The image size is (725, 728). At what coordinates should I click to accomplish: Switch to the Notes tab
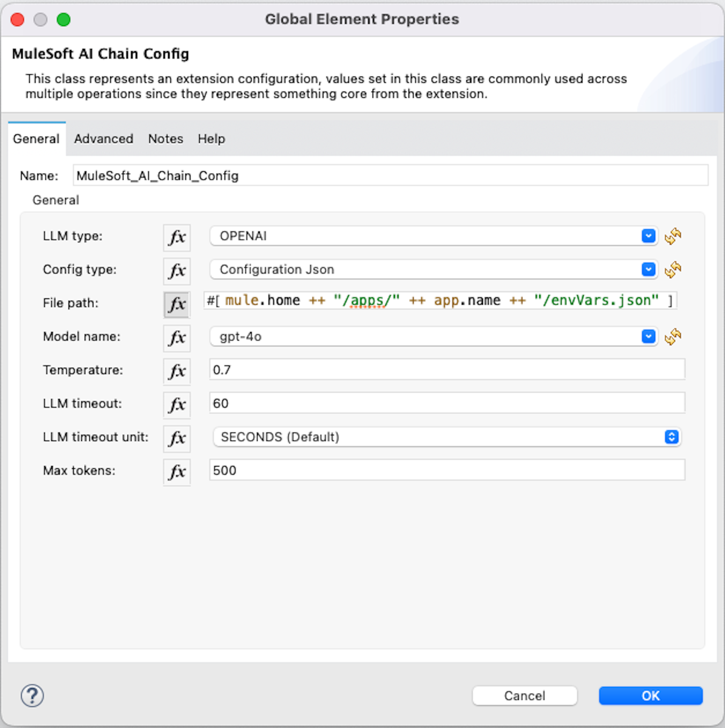166,139
